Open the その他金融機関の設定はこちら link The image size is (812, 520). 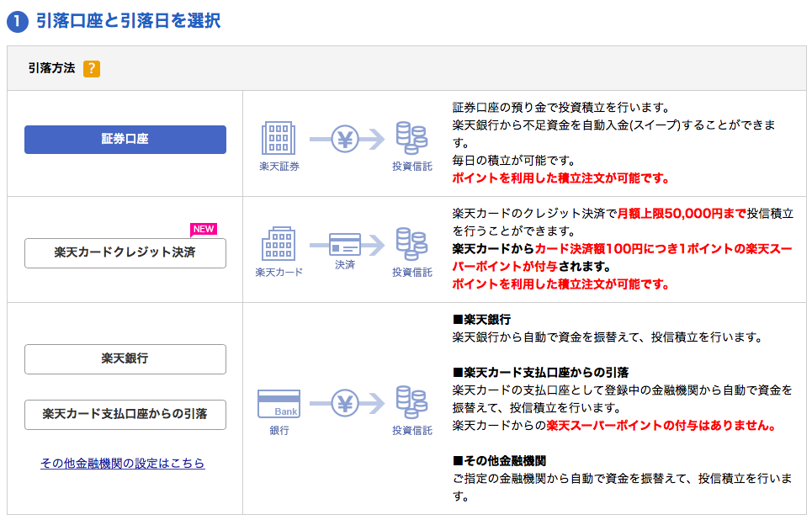click(x=123, y=463)
